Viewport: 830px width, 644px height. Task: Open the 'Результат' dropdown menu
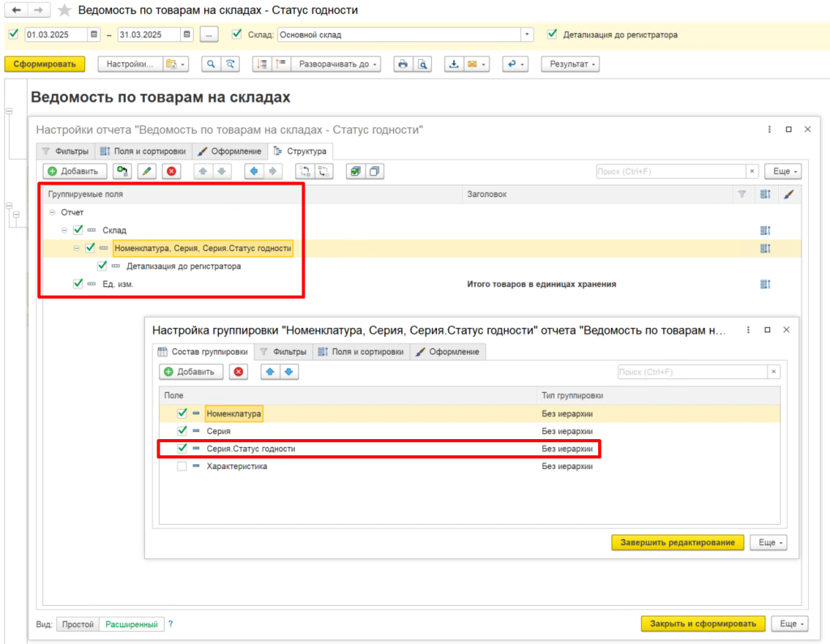pos(571,64)
